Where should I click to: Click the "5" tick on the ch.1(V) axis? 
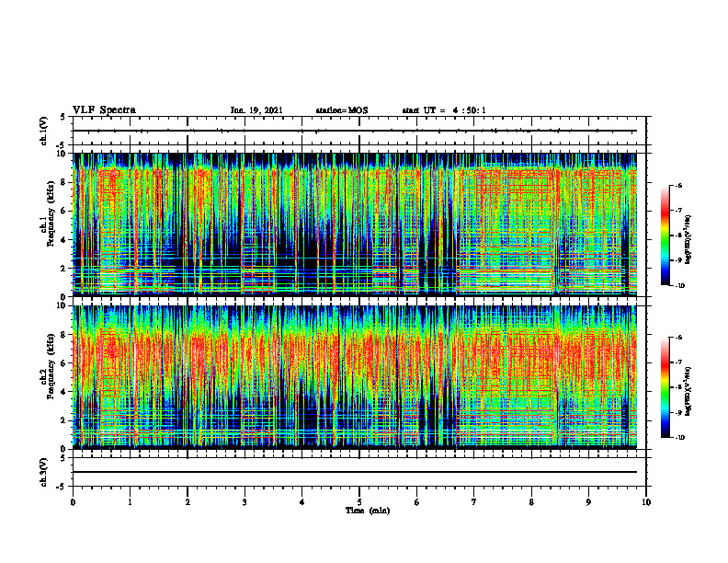(63, 118)
